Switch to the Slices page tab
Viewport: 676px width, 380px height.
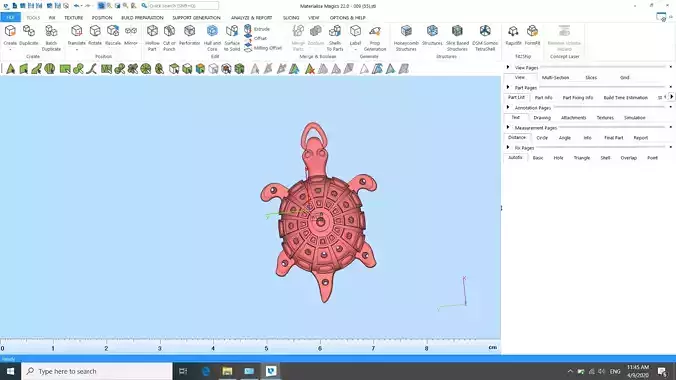click(x=591, y=78)
